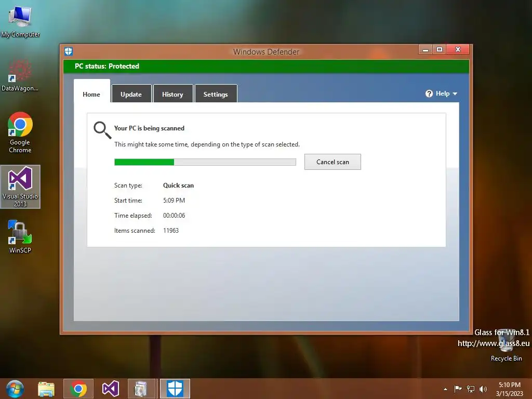The width and height of the screenshot is (532, 399).
Task: Open the Start menu orb
Action: (15, 389)
